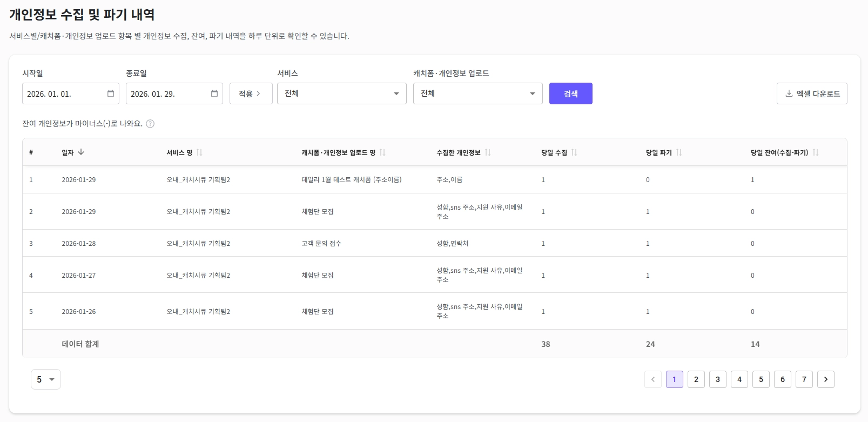Open the start date calendar picker icon

pos(111,93)
